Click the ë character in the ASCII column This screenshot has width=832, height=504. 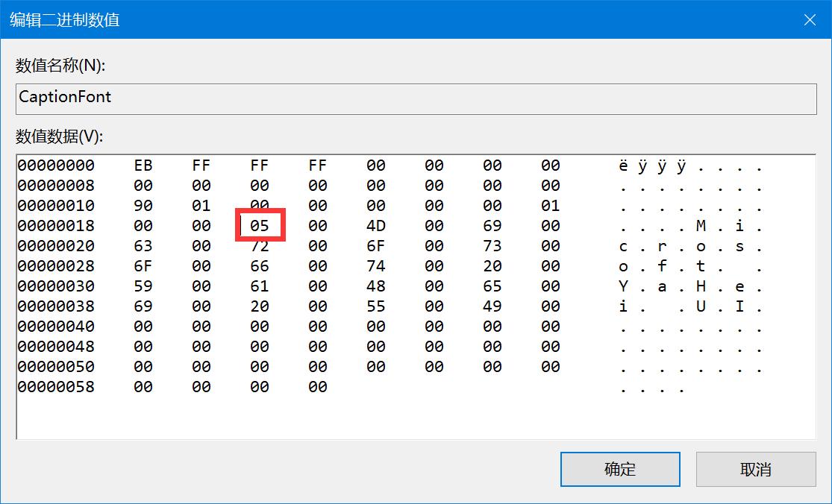point(624,166)
